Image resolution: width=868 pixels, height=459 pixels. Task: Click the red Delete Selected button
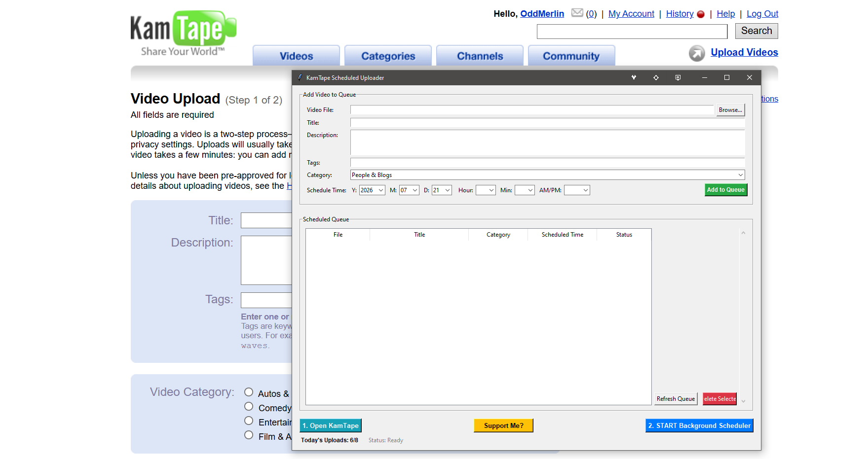[x=719, y=399]
